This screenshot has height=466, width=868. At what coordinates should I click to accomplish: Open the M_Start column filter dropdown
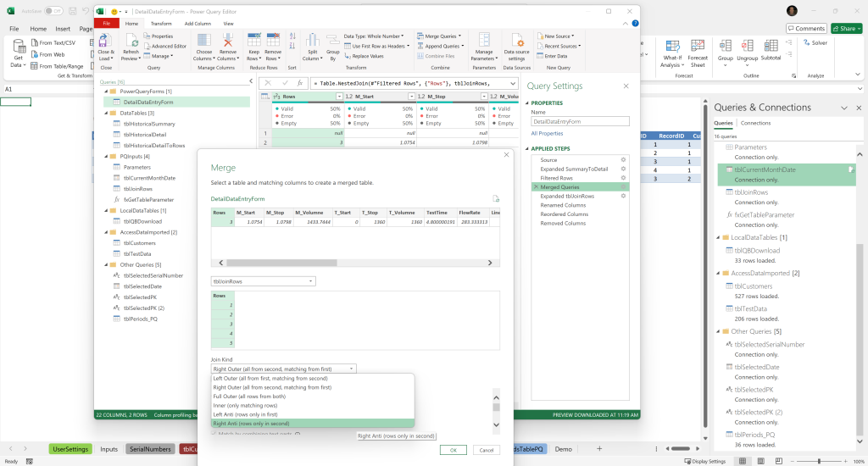[411, 97]
